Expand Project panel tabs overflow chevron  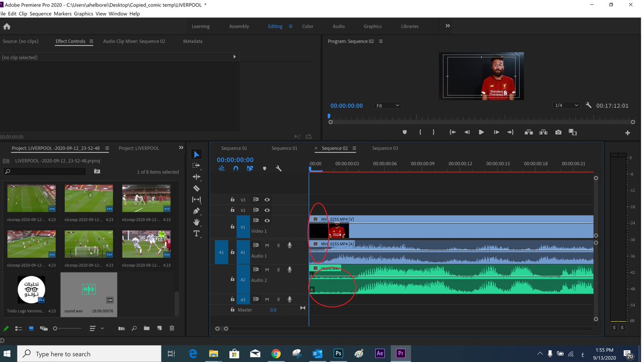point(181,148)
